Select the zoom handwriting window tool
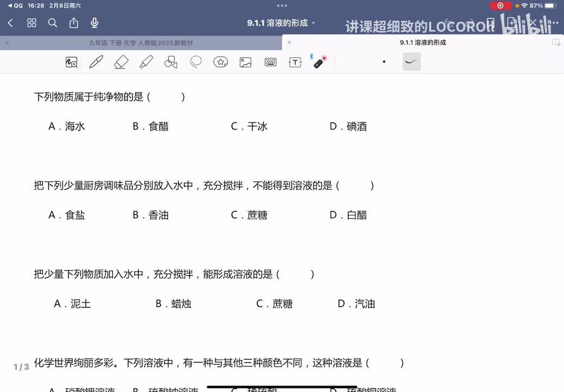Viewport: 564px width, 392px height. coord(71,62)
